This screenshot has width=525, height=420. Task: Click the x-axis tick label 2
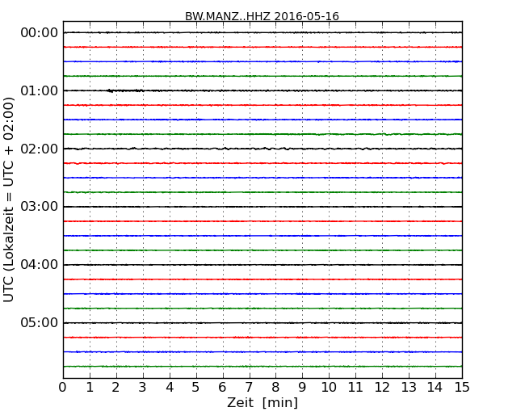(x=115, y=388)
